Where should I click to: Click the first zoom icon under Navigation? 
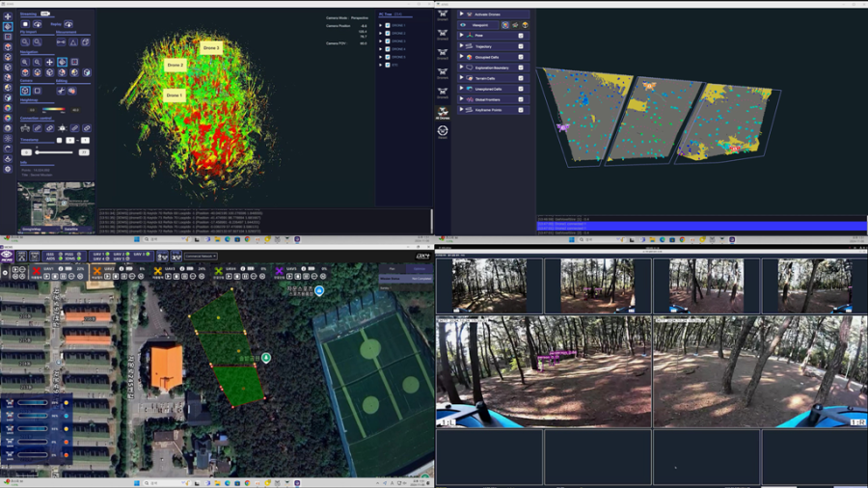(25, 62)
